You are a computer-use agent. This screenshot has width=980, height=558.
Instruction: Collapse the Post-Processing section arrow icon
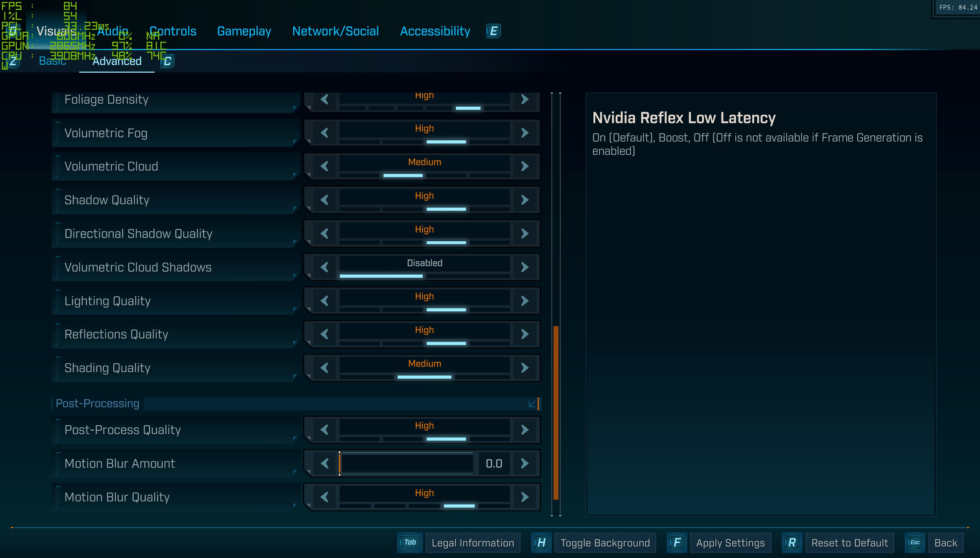(x=532, y=403)
